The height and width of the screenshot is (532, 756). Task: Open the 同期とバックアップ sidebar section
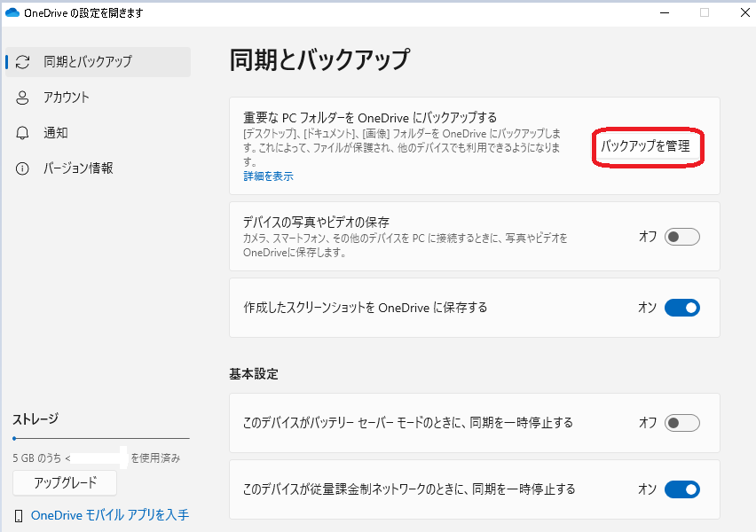[98, 62]
